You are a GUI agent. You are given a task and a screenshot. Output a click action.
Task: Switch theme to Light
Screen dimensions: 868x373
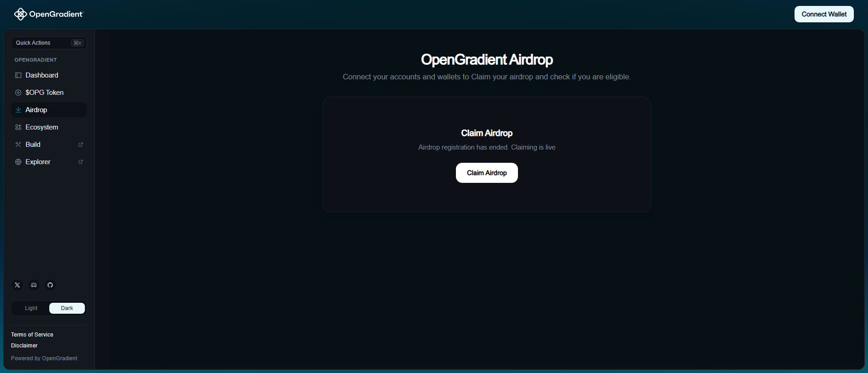point(31,308)
